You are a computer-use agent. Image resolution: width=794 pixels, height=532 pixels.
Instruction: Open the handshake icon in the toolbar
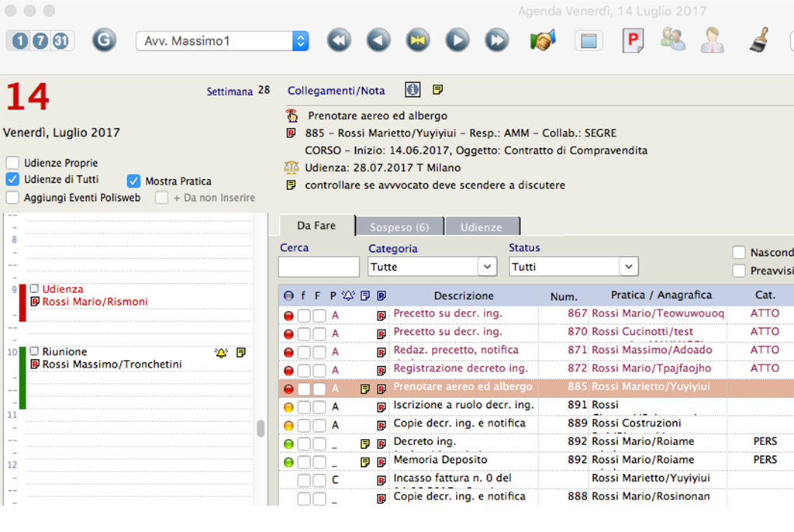[x=543, y=40]
